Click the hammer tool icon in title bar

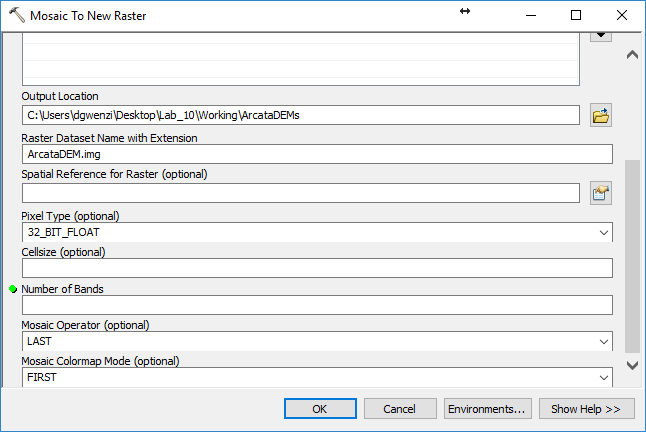coord(17,15)
